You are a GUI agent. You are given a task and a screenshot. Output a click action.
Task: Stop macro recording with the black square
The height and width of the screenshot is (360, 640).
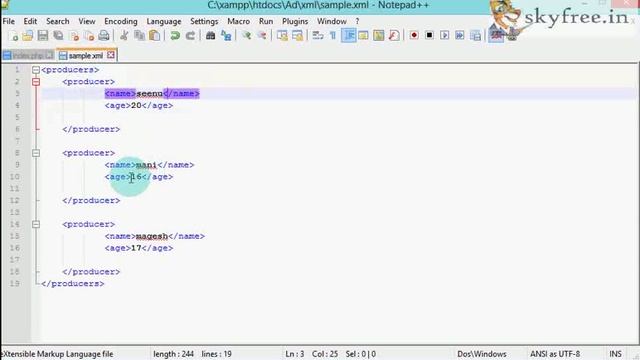(429, 36)
